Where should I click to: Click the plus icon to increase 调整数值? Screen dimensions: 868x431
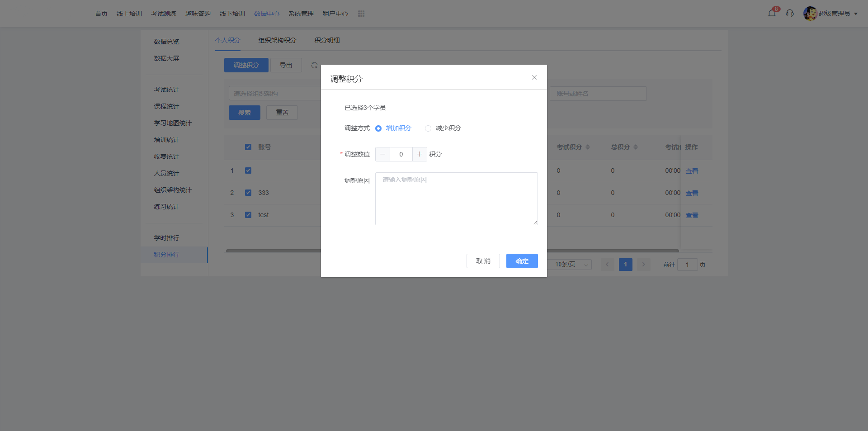pyautogui.click(x=420, y=154)
